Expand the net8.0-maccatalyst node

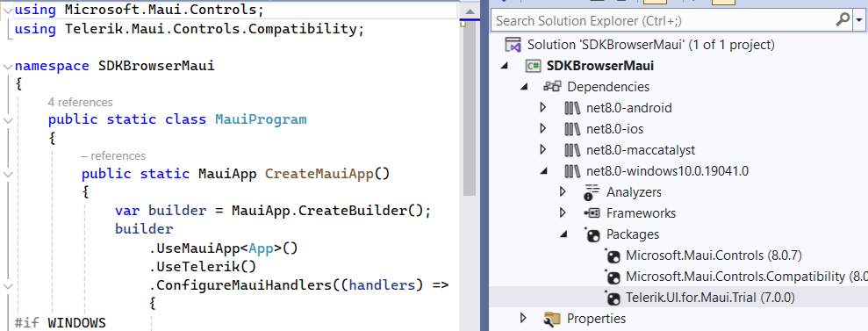[x=543, y=149]
